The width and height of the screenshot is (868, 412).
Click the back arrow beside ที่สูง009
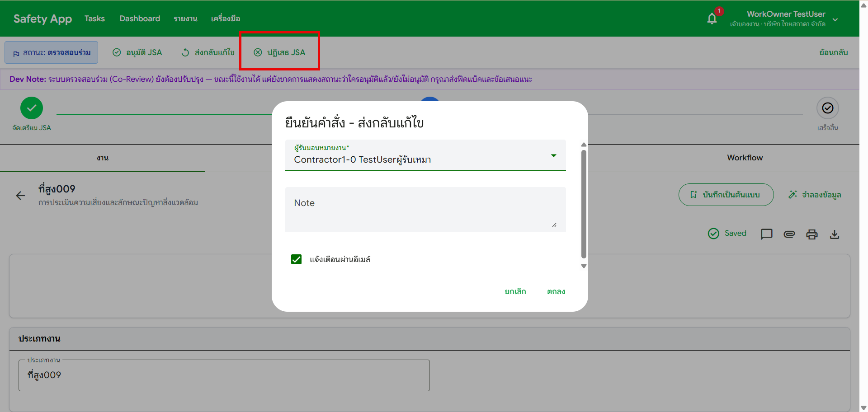pyautogui.click(x=20, y=195)
